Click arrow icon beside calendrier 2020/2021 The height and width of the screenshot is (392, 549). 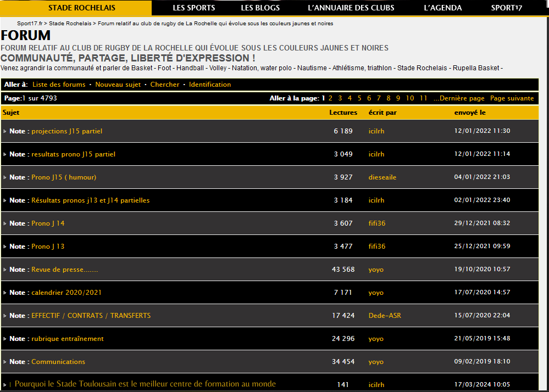click(x=5, y=293)
